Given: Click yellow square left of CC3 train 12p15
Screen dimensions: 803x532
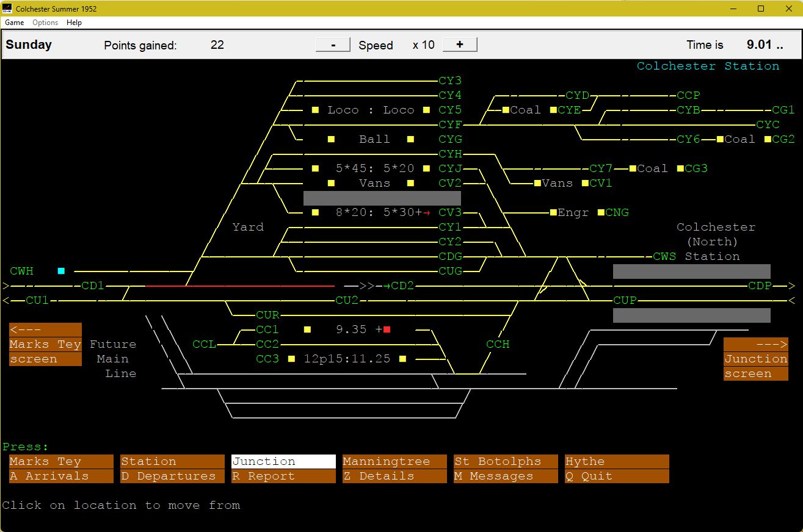Looking at the screenshot, I should pyautogui.click(x=291, y=359).
